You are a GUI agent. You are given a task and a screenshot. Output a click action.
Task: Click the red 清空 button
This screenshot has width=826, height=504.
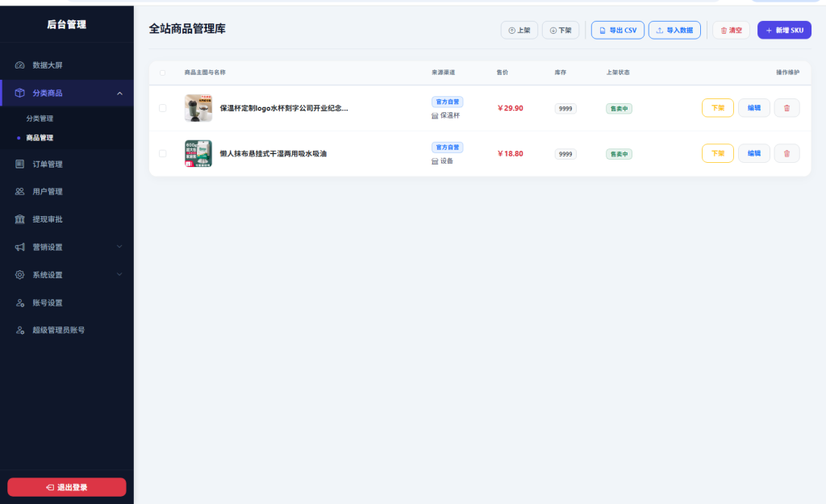pos(731,30)
